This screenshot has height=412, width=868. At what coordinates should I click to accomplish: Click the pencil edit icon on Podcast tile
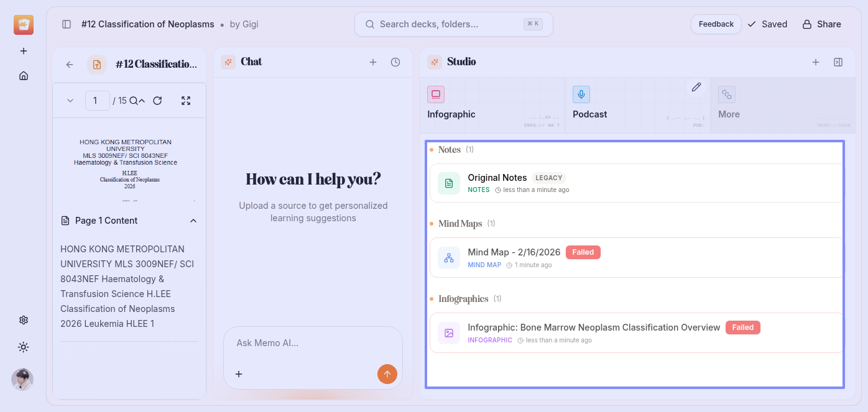[x=696, y=88]
